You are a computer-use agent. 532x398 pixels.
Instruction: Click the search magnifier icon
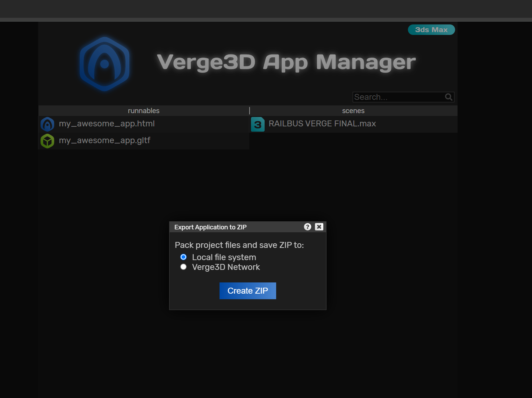(449, 97)
